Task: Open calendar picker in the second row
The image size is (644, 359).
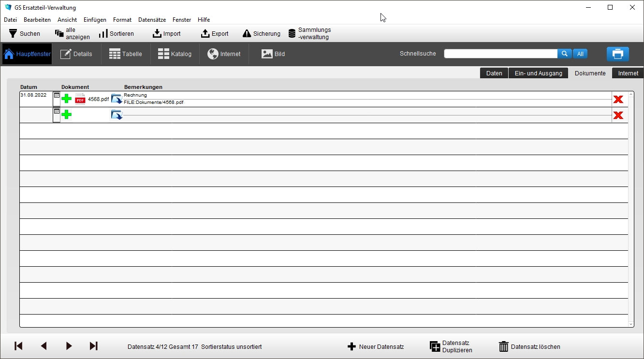Action: pos(57,112)
